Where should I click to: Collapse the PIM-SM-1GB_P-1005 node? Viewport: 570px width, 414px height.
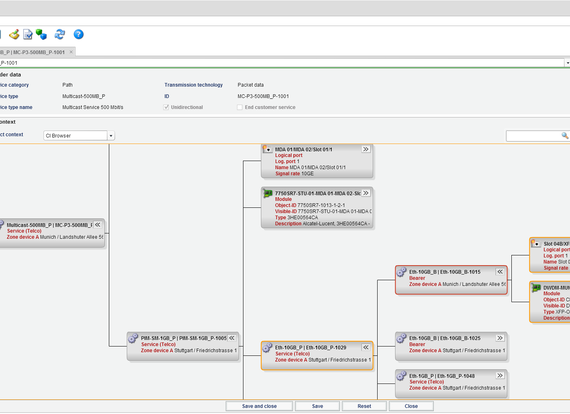232,338
